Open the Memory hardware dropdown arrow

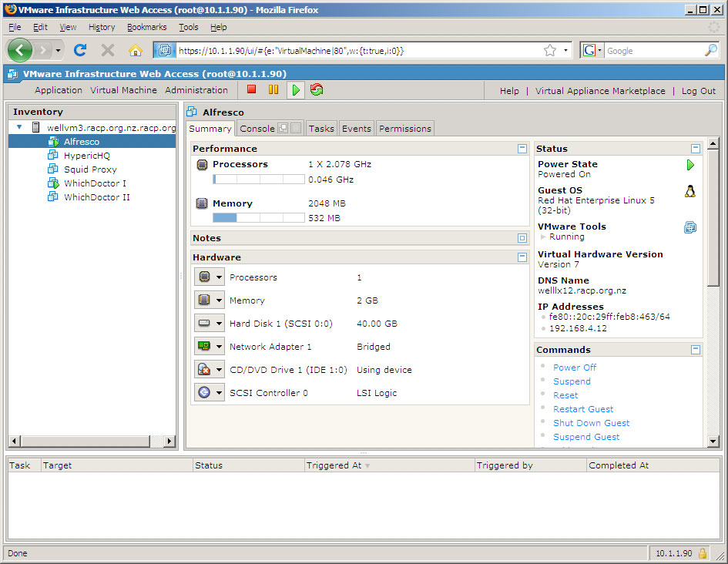tap(219, 300)
